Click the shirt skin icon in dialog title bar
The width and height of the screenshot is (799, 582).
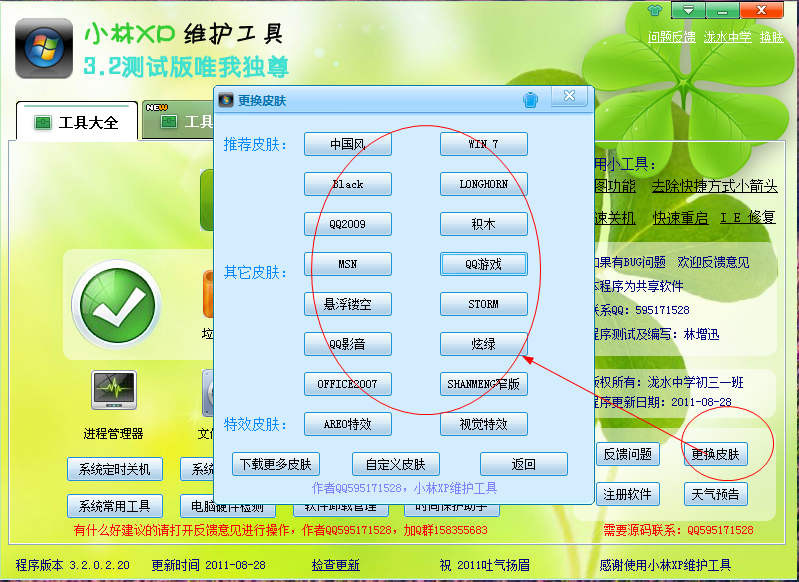(530, 100)
